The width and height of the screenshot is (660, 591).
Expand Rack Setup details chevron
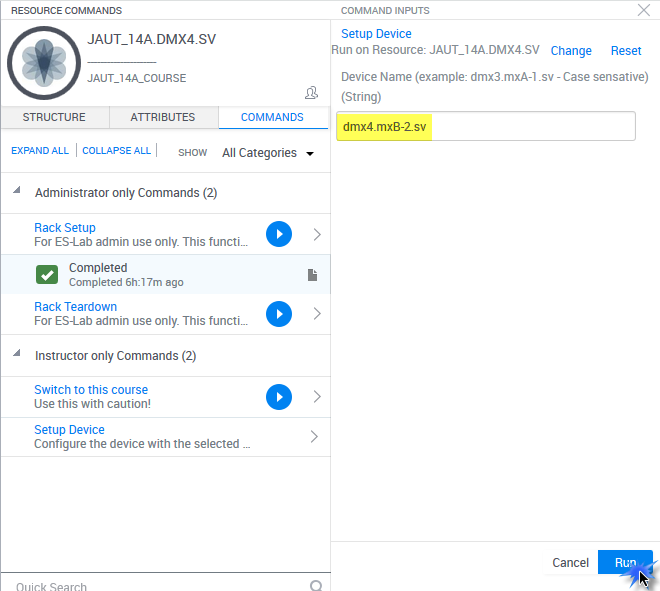(x=317, y=234)
